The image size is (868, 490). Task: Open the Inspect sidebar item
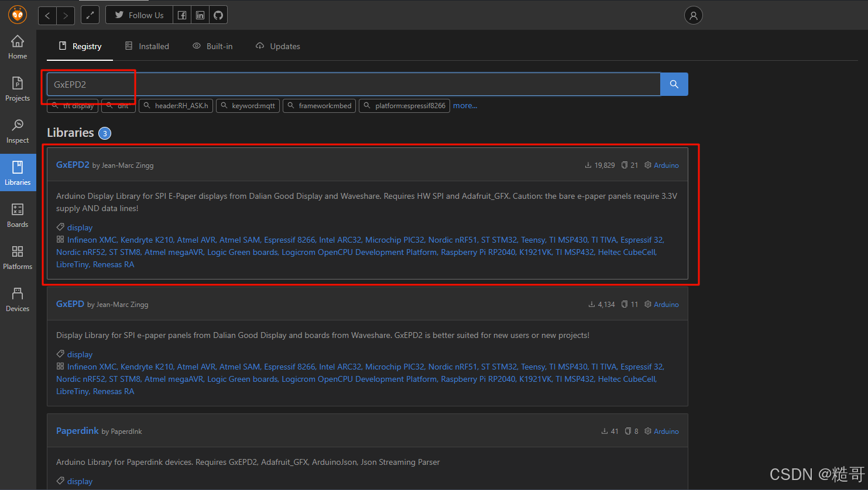(x=18, y=132)
